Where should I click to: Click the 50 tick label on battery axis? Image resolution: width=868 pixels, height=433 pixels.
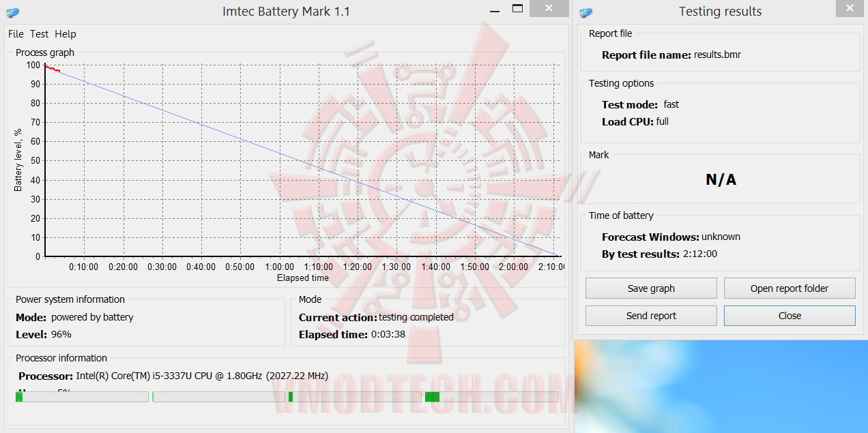(x=35, y=161)
